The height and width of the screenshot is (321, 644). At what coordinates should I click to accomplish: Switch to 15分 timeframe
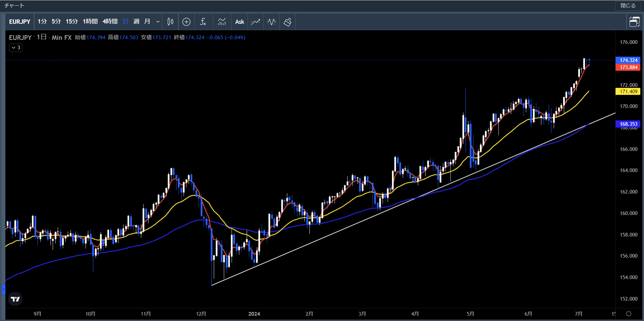[71, 22]
